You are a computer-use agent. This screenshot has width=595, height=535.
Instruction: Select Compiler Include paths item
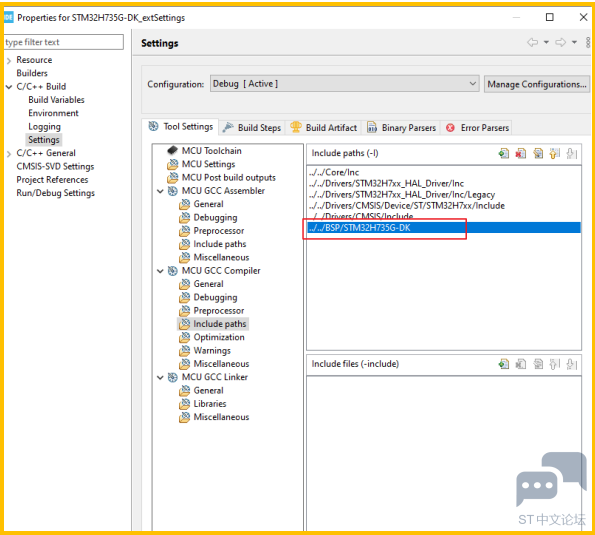tap(220, 324)
